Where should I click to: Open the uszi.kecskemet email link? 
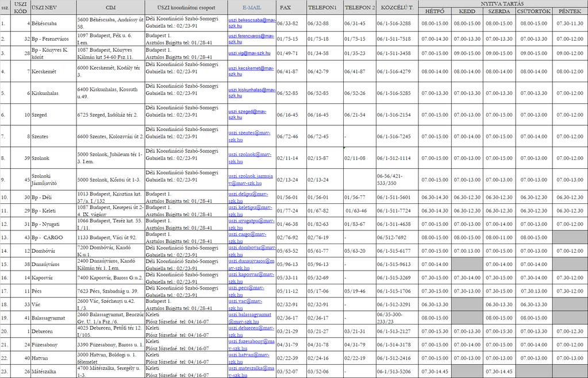pos(251,71)
